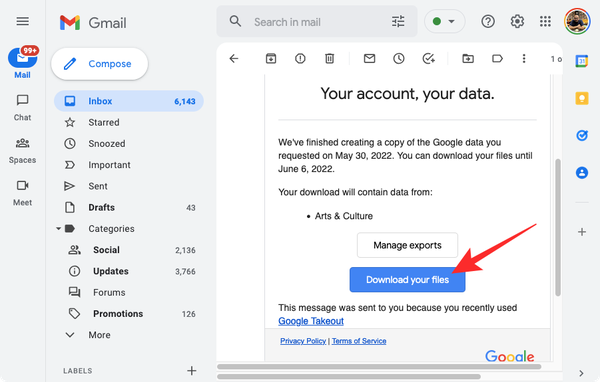600x382 pixels.
Task: Open the Support help icon
Action: click(x=488, y=21)
